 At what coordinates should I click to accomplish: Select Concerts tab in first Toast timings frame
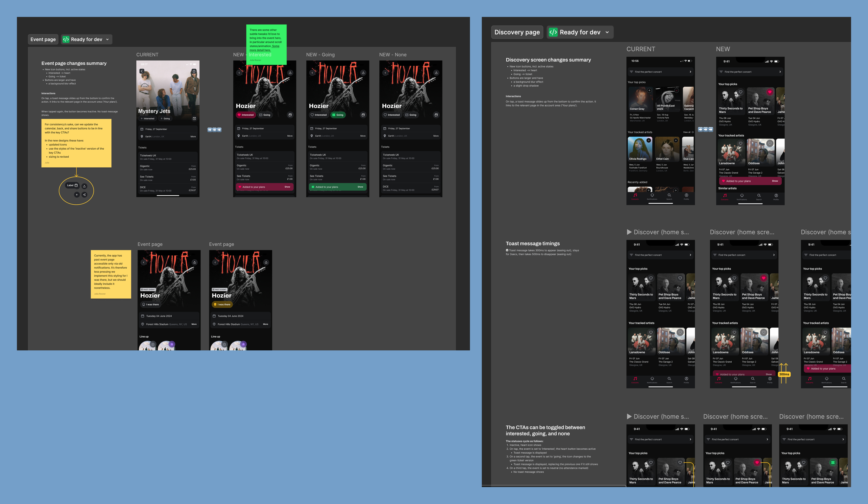pos(635,380)
